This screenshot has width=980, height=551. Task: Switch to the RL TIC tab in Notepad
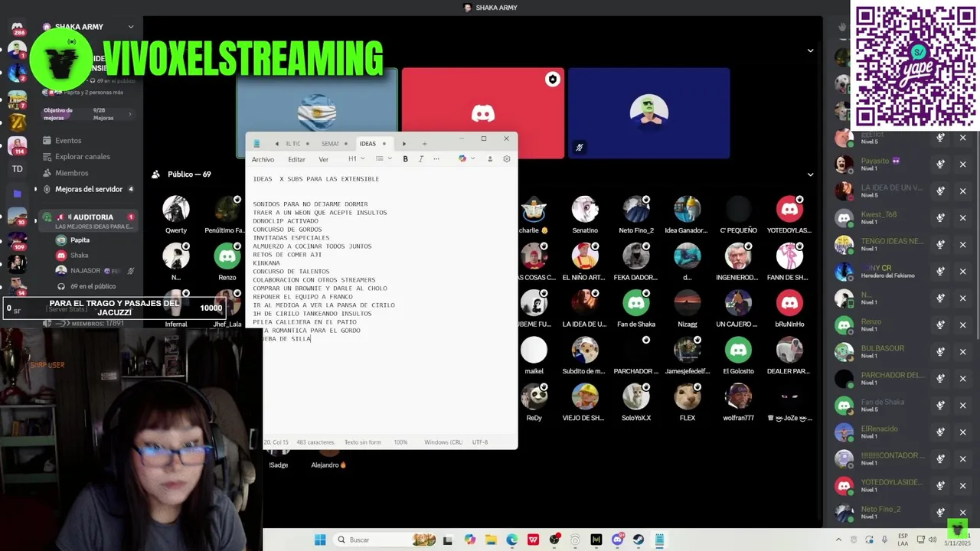pyautogui.click(x=297, y=144)
